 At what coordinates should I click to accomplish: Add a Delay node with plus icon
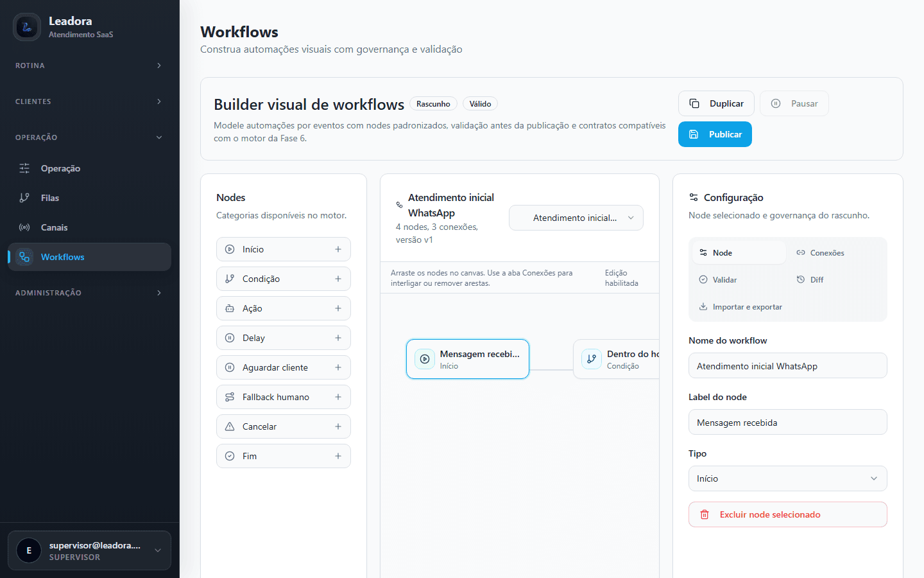pyautogui.click(x=338, y=338)
